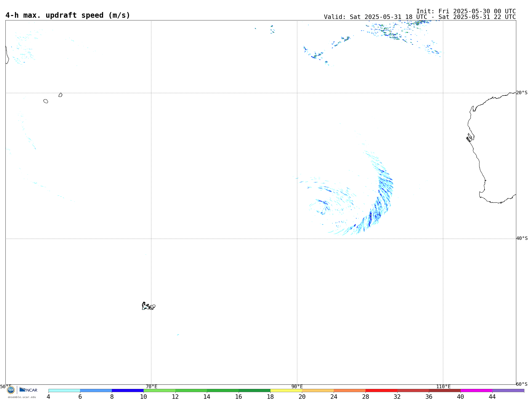Click the 20°S latitude label
This screenshot has width=532, height=400.
click(522, 93)
